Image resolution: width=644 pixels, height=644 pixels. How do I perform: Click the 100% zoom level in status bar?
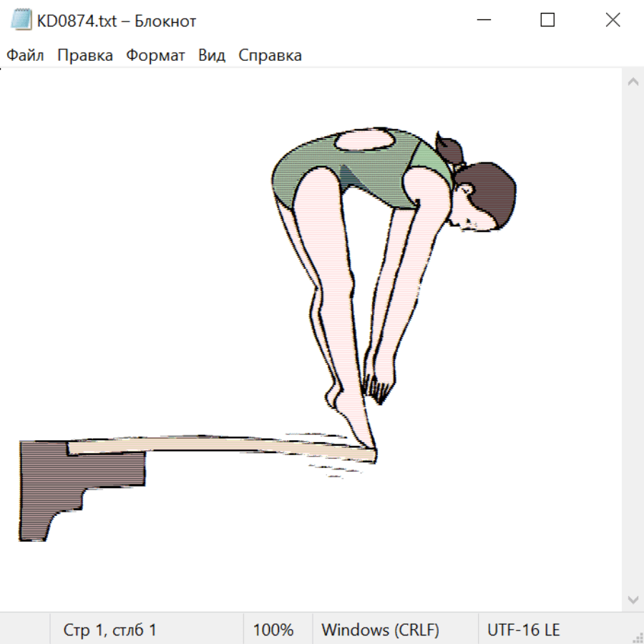(273, 630)
